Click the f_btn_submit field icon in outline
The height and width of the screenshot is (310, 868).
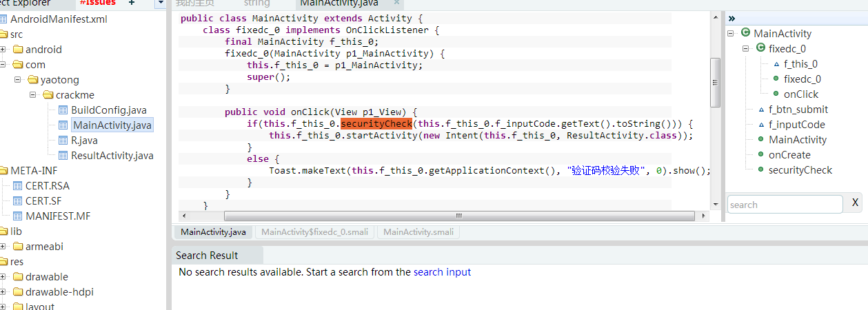(761, 110)
